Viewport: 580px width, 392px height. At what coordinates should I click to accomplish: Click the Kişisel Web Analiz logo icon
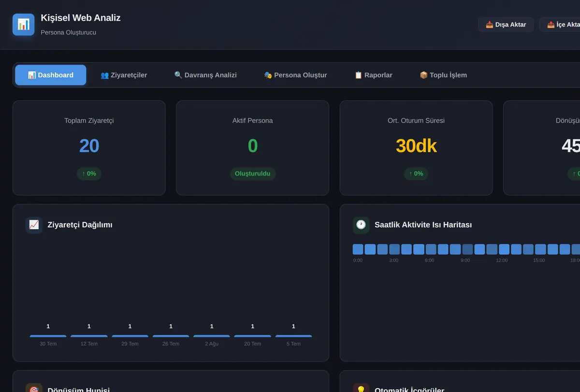(x=24, y=25)
